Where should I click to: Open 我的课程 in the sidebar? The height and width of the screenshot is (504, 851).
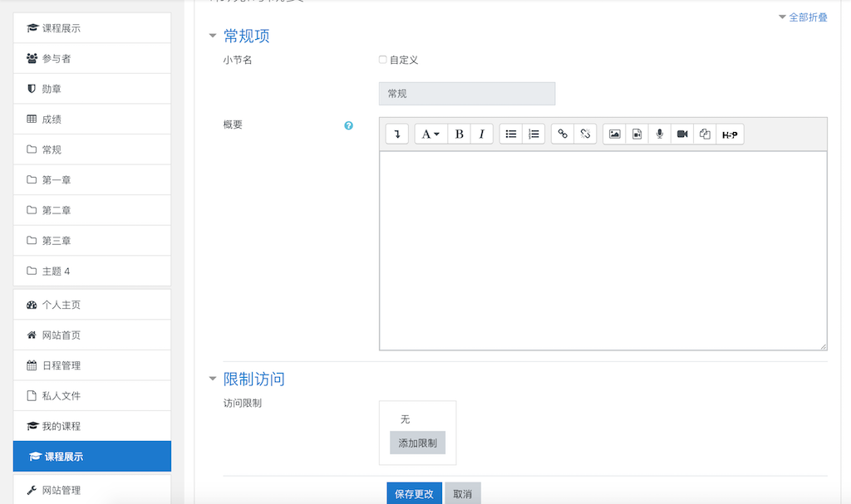(x=91, y=427)
